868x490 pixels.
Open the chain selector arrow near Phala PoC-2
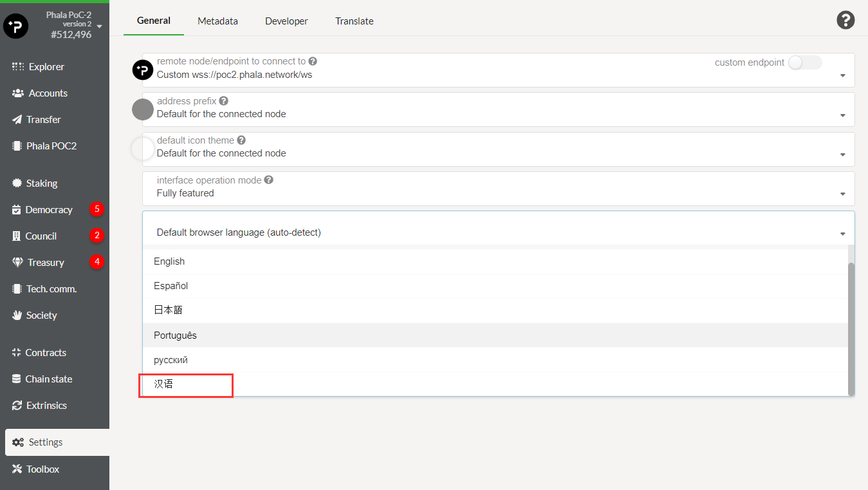coord(100,26)
